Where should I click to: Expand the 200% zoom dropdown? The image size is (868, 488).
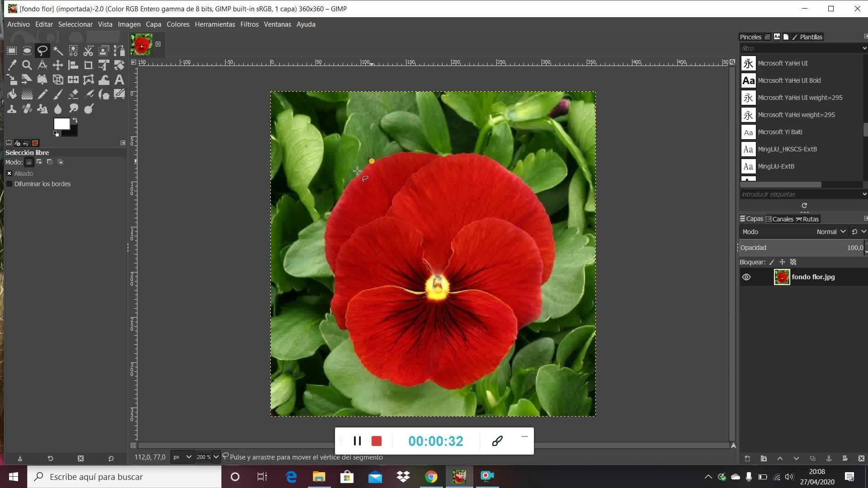pyautogui.click(x=216, y=457)
